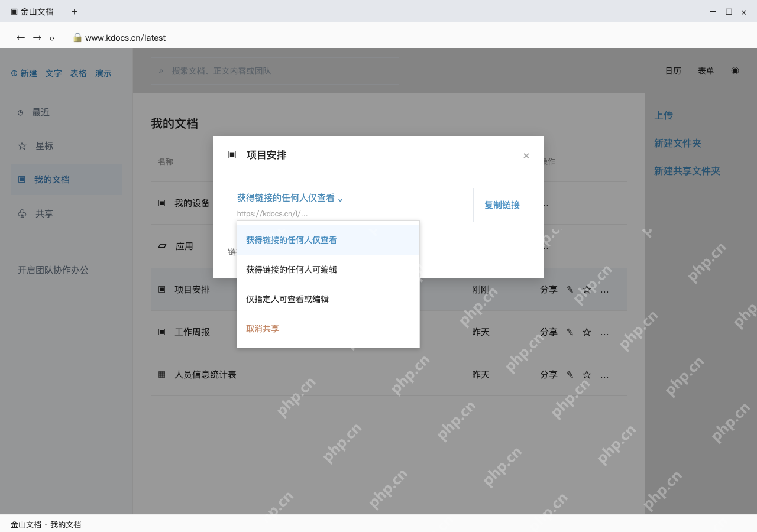Open the 人员信息统计表 file name
757x532 pixels.
tap(205, 375)
